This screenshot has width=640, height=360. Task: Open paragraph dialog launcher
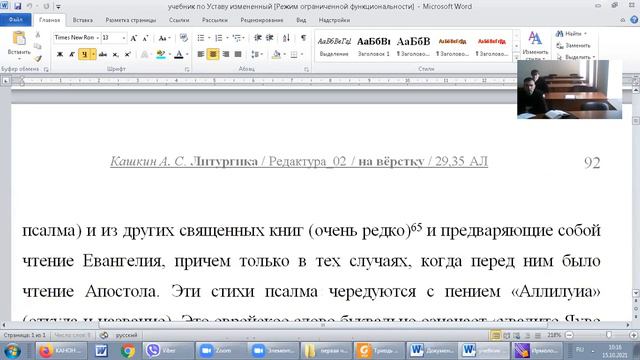306,70
